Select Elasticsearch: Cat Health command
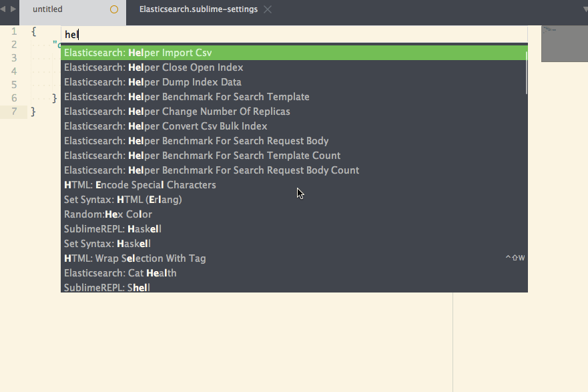This screenshot has height=392, width=588. click(x=294, y=272)
